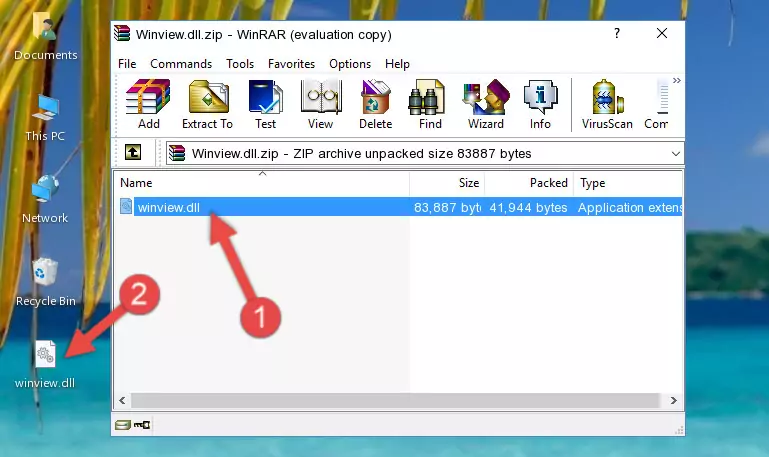Open the archive path dropdown
769x457 pixels.
coord(675,153)
